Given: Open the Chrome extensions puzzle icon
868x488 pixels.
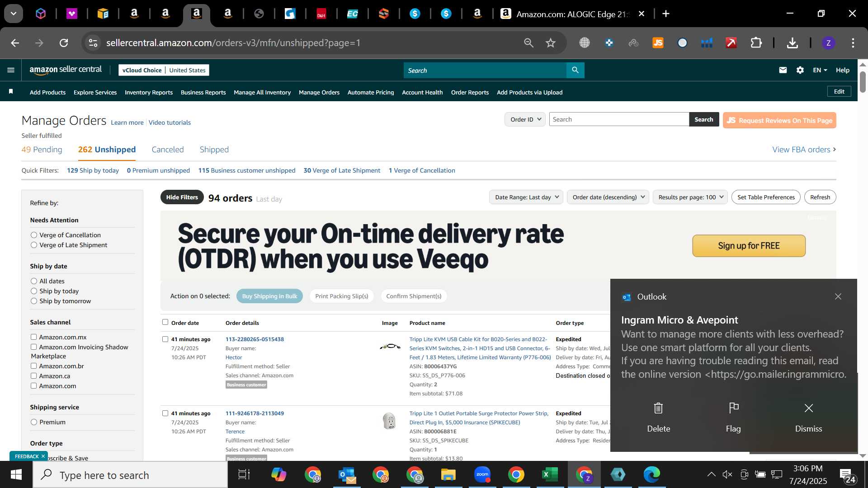Looking at the screenshot, I should click(x=756, y=43).
